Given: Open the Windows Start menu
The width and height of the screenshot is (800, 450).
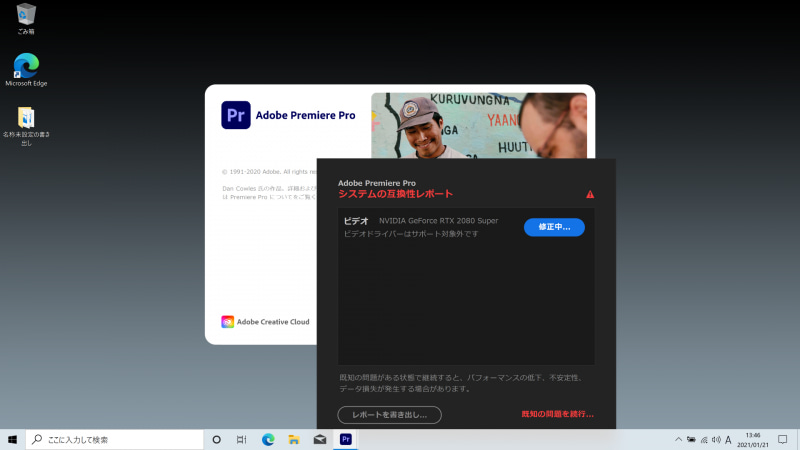Looking at the screenshot, I should 12,439.
